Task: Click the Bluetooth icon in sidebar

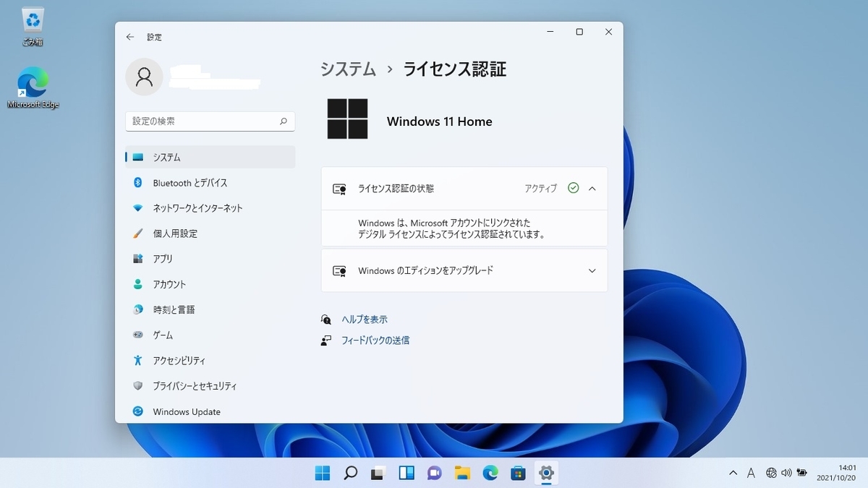Action: coord(138,183)
